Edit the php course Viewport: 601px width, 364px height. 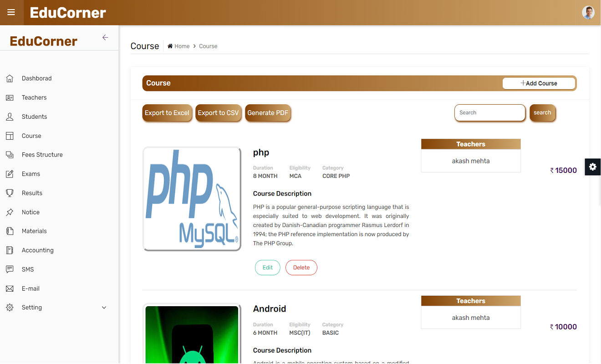click(267, 268)
